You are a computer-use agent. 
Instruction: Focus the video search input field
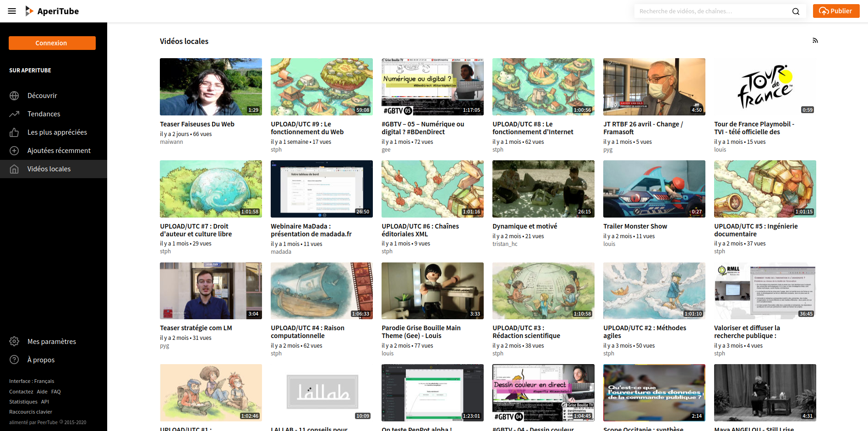[712, 11]
